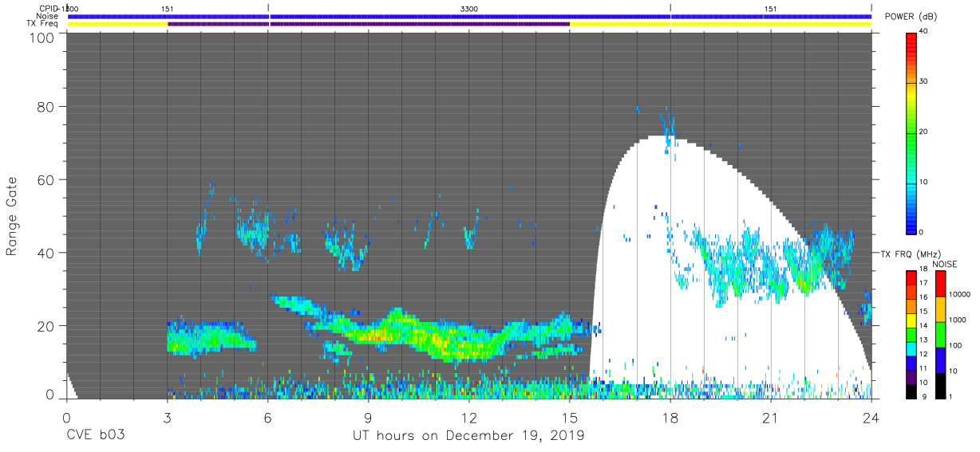Click the 'CPID' header row label
980x452 pixels.
click(x=49, y=9)
